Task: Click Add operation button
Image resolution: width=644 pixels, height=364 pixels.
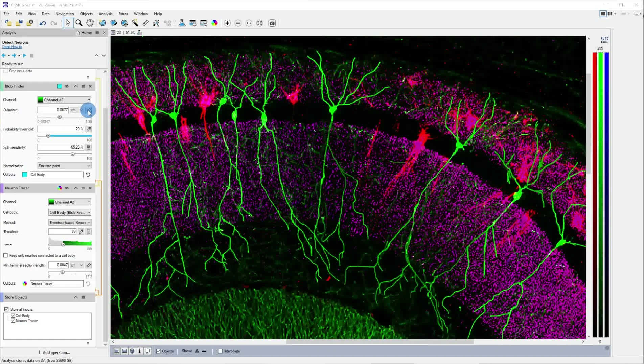Action: point(54,352)
